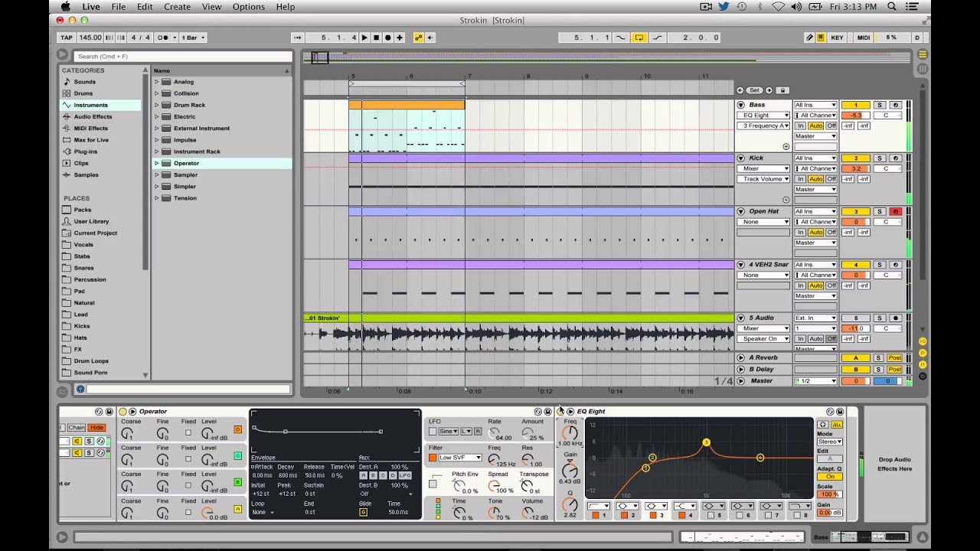
Task: Open EQ Eight Mode Stereo dropdown
Action: pos(829,442)
